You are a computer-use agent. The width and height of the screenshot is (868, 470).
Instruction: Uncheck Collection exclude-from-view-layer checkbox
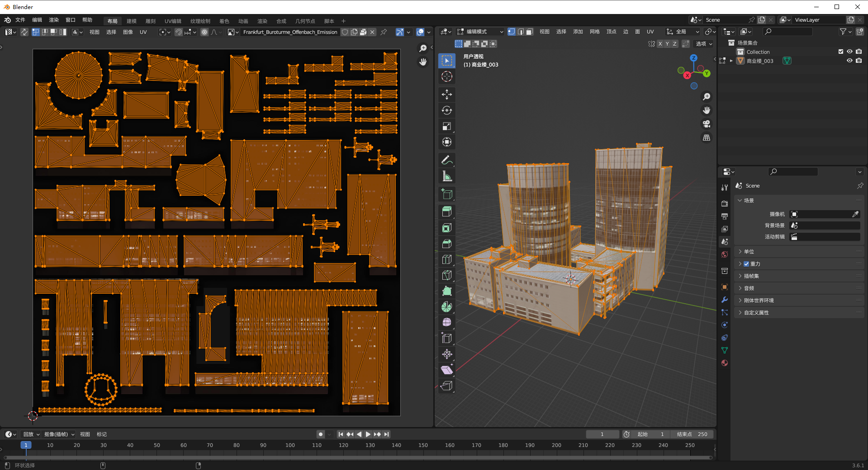[x=841, y=52]
